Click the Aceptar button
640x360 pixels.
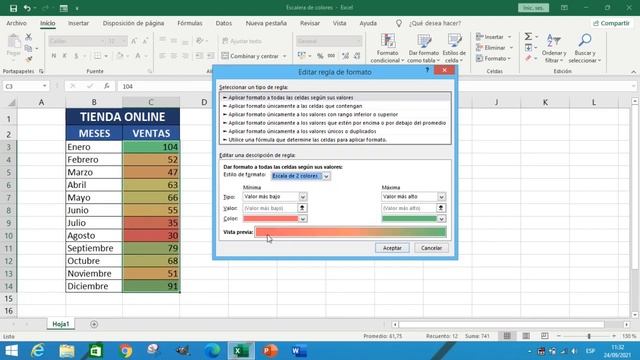392,248
